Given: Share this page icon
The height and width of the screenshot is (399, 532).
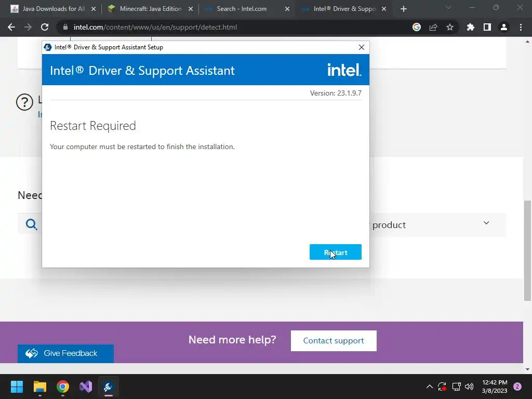Looking at the screenshot, I should pyautogui.click(x=433, y=27).
